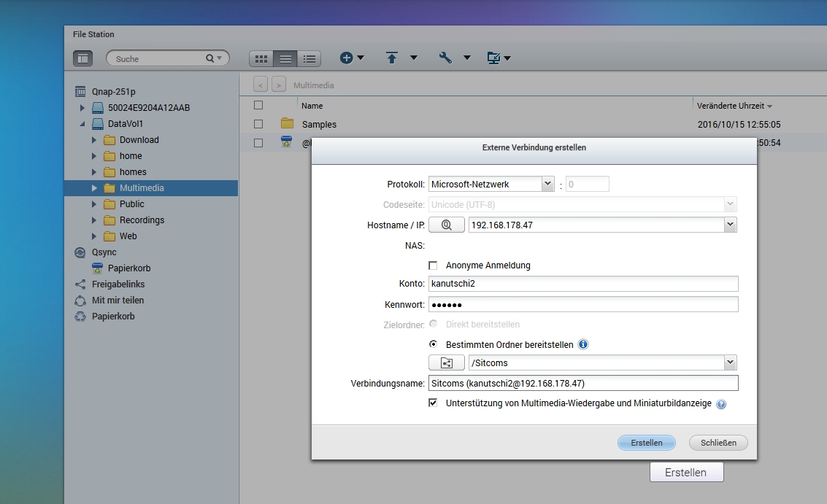
Task: Click the create new folder plus icon
Action: point(347,58)
